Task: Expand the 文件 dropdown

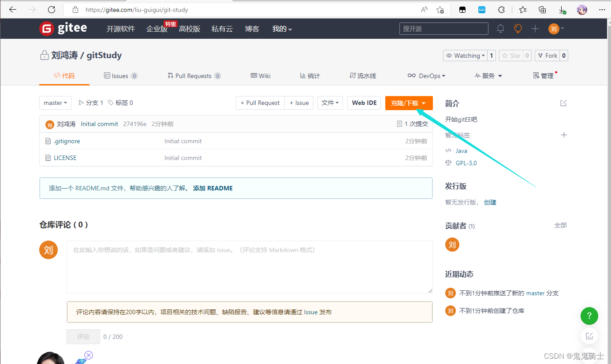Action: point(330,103)
